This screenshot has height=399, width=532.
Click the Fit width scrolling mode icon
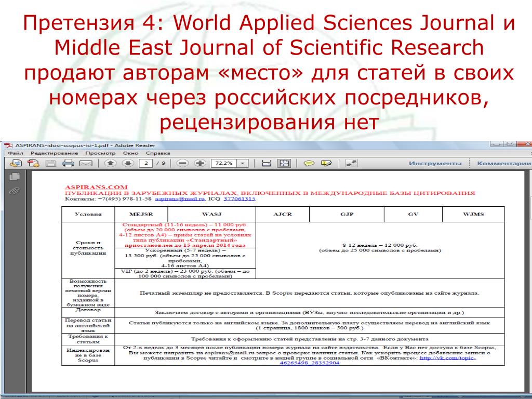[x=267, y=163]
